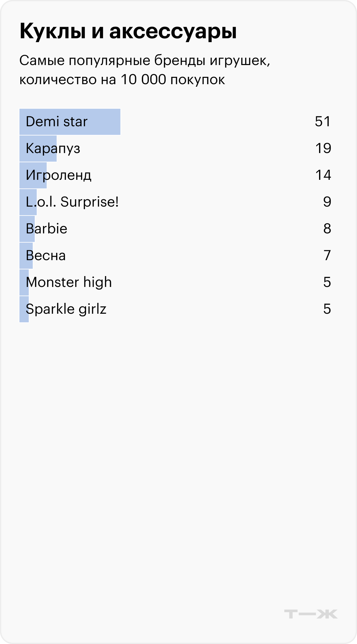
Task: Select the Demi star brand label
Action: tap(56, 122)
